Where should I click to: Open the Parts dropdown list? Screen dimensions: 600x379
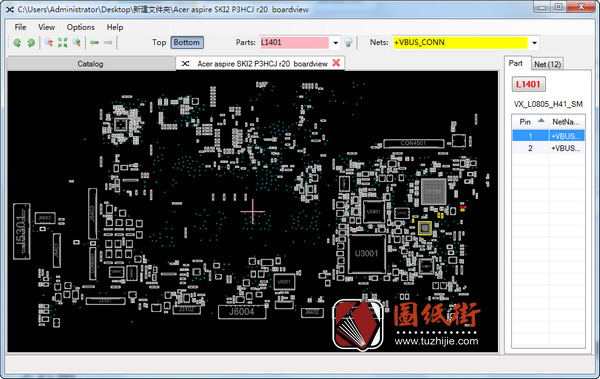[x=335, y=43]
